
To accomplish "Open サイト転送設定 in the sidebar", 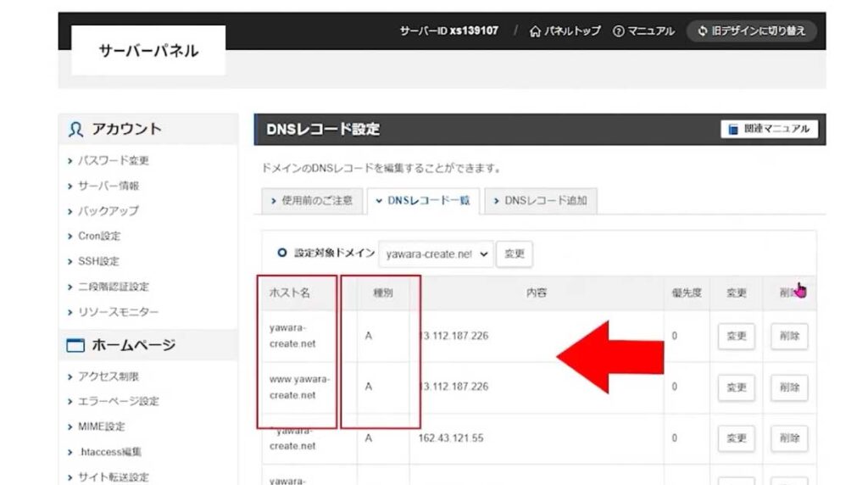I will pos(113,477).
